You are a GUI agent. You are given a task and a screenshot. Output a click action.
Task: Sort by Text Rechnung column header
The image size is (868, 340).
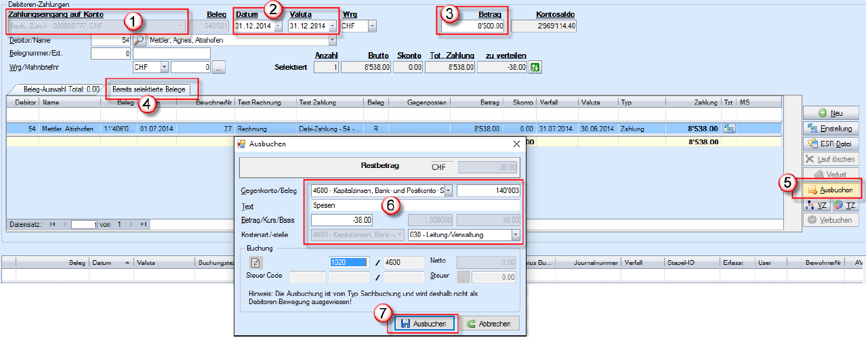266,102
